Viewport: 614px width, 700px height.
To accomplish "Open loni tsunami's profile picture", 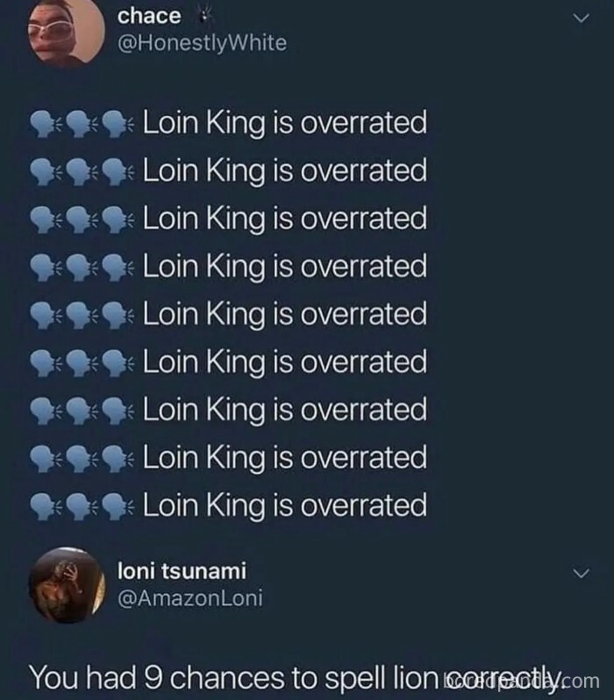I will [64, 585].
